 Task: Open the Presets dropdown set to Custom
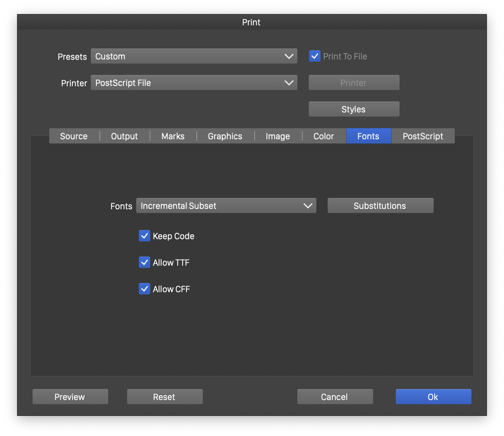(x=194, y=56)
